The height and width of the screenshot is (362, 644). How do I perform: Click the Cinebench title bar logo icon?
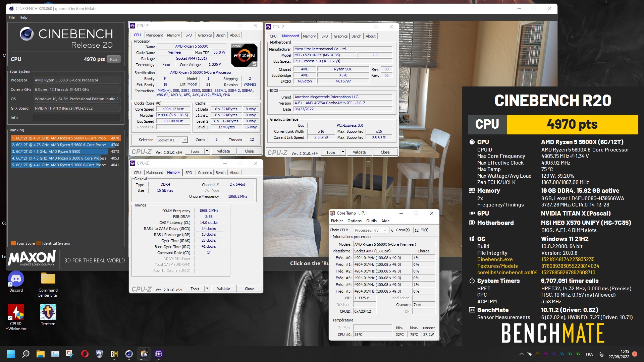(11, 8)
